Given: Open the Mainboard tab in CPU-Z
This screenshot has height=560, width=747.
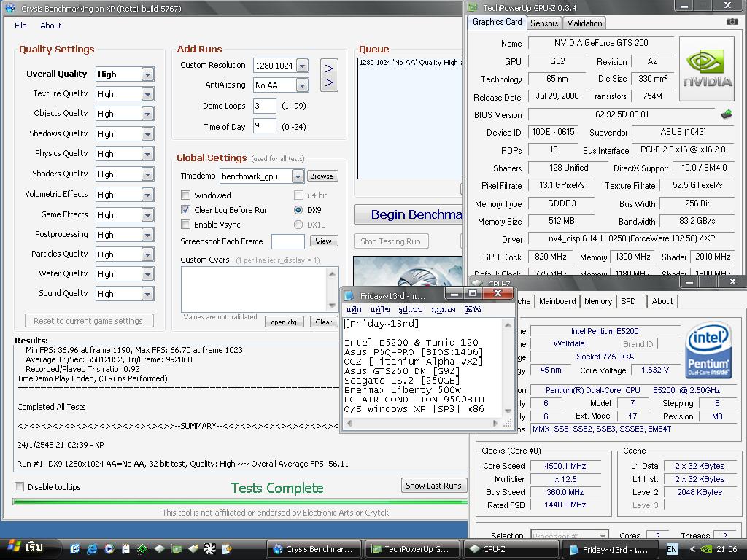Looking at the screenshot, I should 557,301.
